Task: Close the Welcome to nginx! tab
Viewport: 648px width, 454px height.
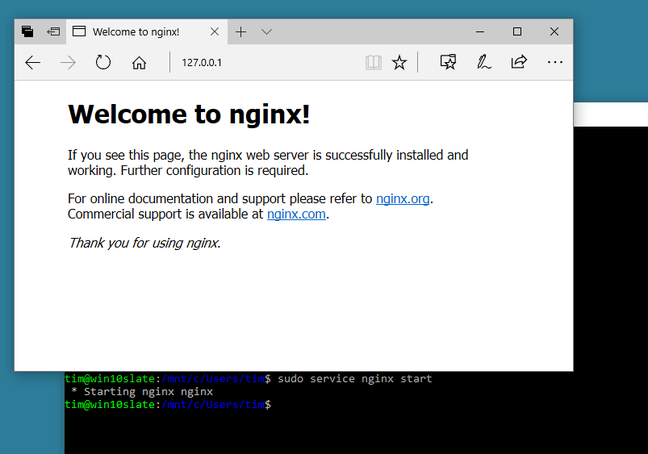Action: (214, 32)
